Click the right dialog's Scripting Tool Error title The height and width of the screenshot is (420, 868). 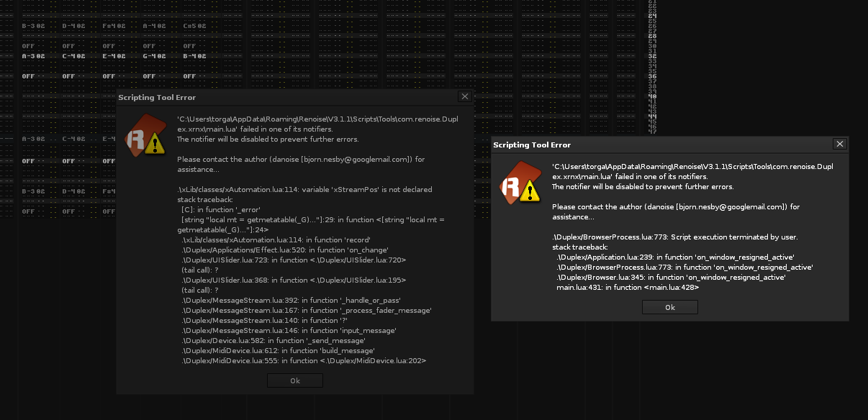(x=532, y=145)
